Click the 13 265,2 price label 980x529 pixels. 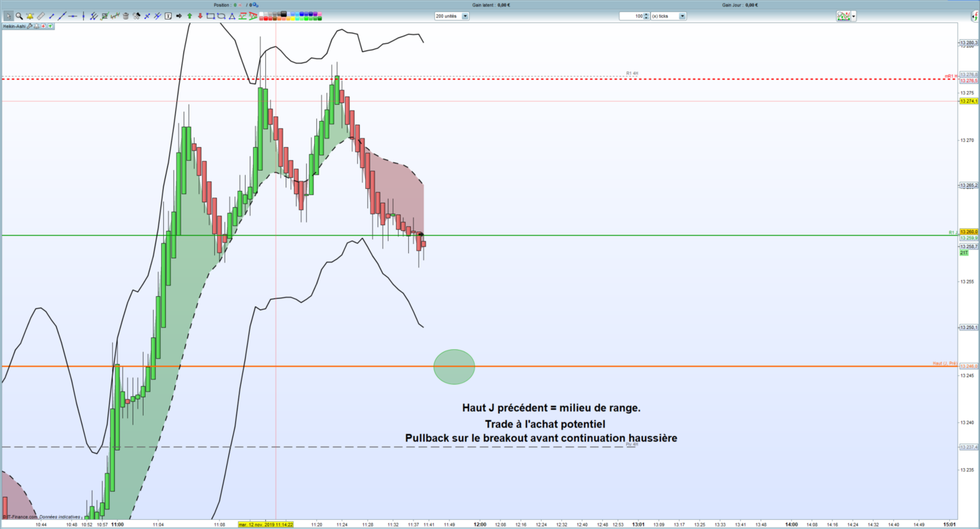(x=968, y=186)
